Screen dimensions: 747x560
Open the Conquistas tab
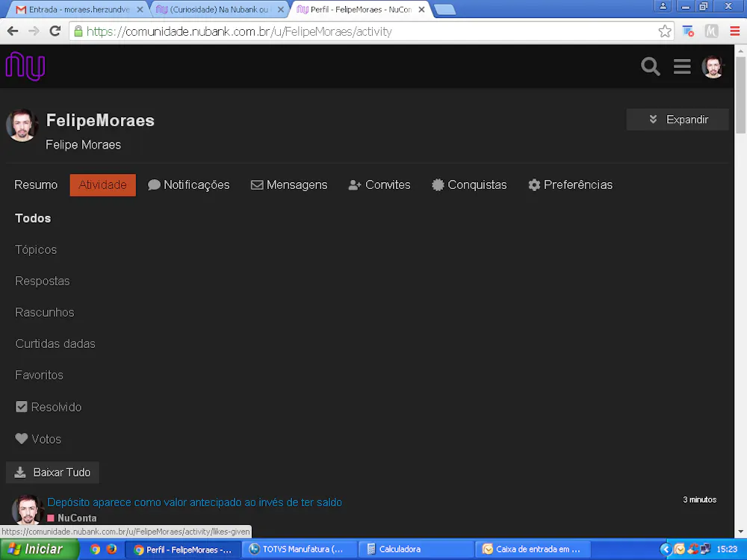coord(469,184)
